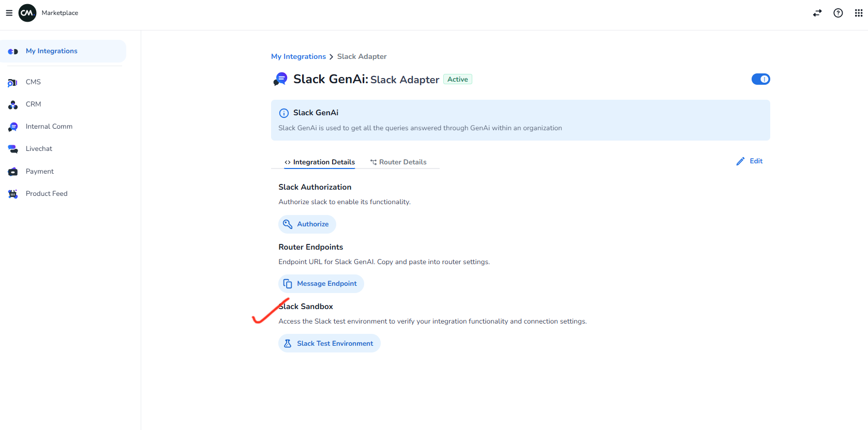Click the Product Feed sidebar icon
868x430 pixels.
[x=13, y=194]
